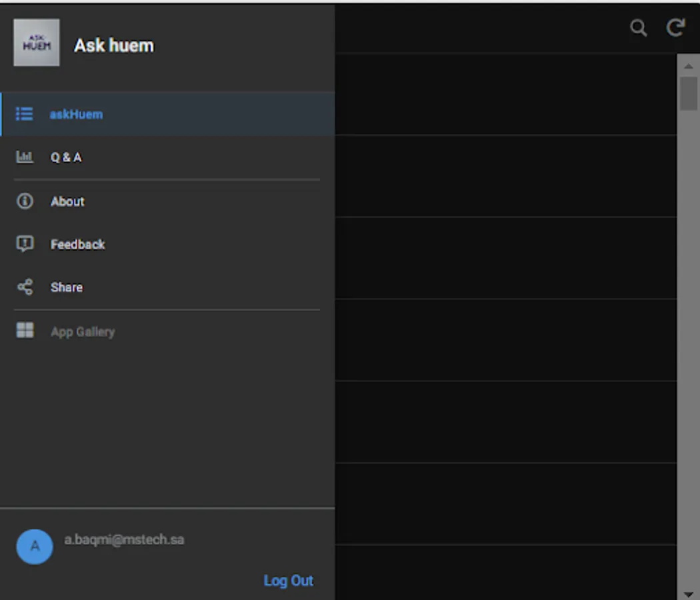
Task: Select the askHuem list icon
Action: (25, 114)
